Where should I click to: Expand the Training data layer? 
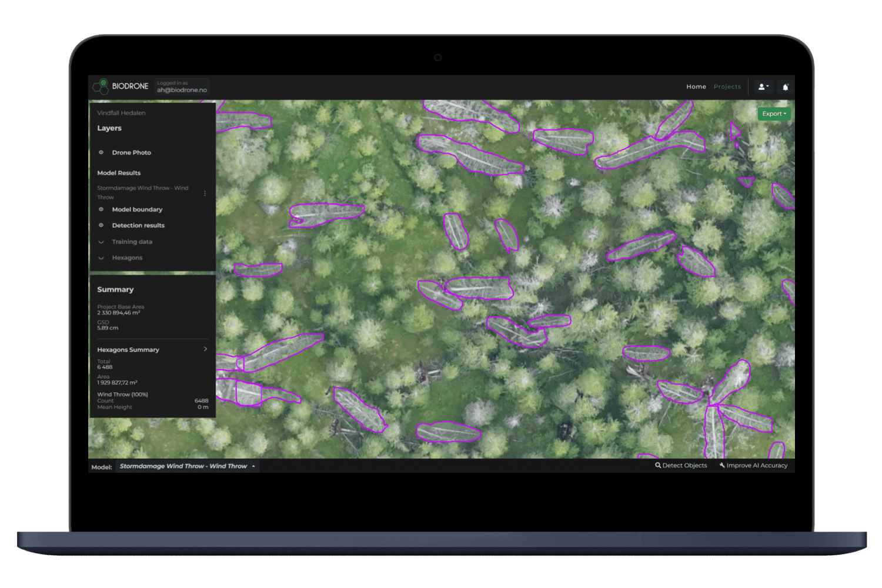tap(101, 242)
